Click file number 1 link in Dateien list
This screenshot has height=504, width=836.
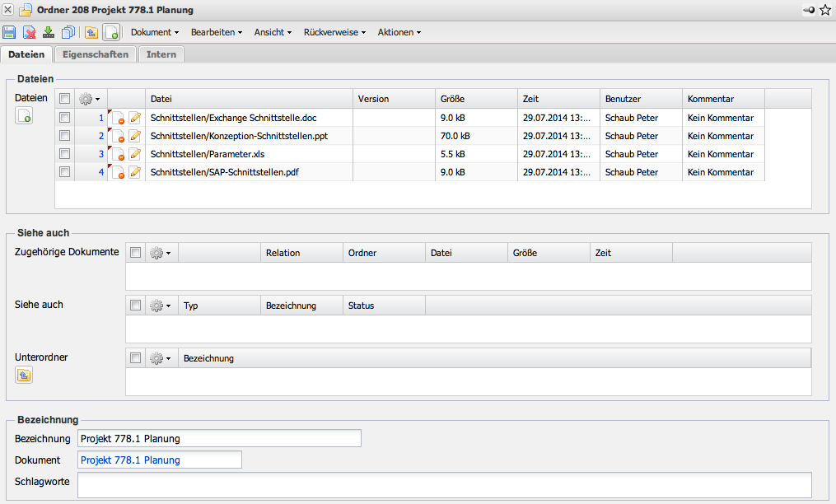pyautogui.click(x=101, y=118)
